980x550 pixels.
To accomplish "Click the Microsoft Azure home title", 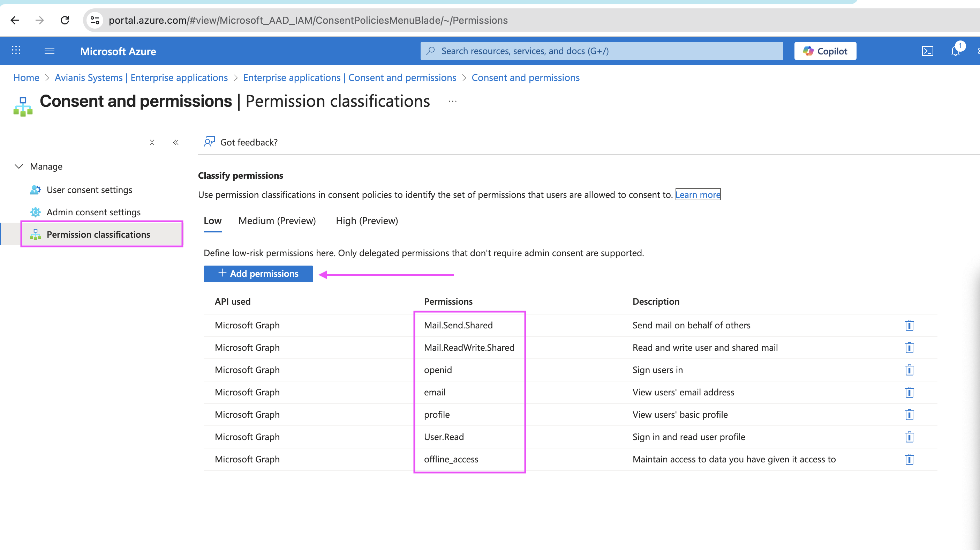I will click(118, 51).
